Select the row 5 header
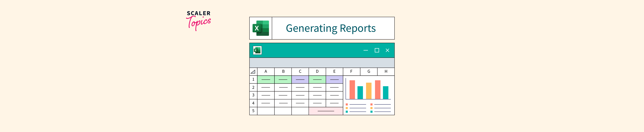 253,111
